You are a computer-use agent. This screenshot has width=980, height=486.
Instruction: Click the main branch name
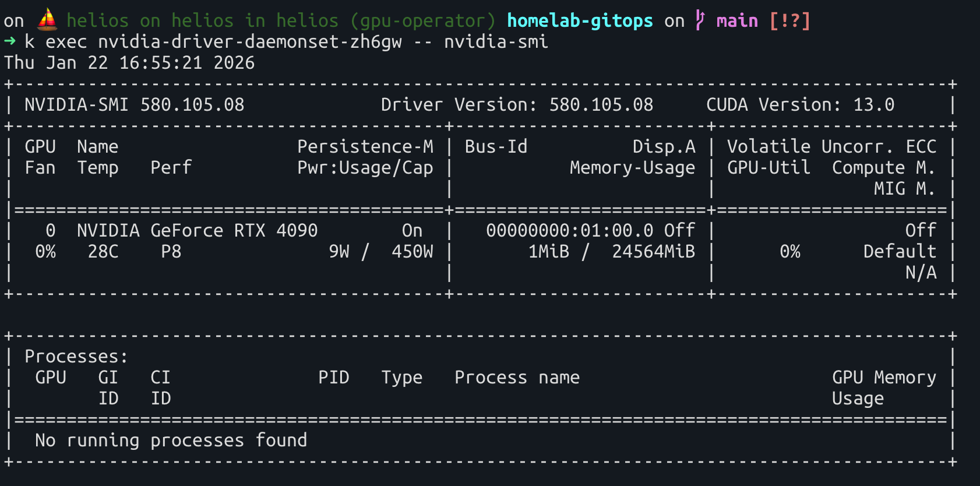click(x=736, y=20)
